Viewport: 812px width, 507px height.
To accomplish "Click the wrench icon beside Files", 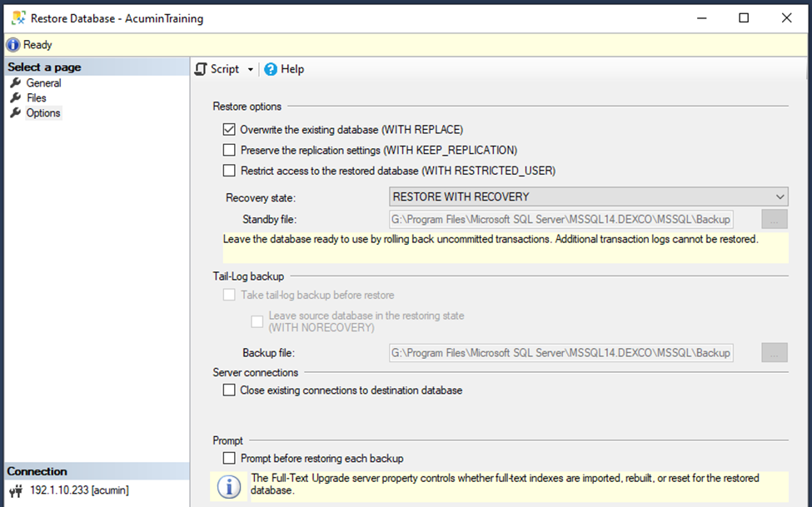I will click(16, 98).
